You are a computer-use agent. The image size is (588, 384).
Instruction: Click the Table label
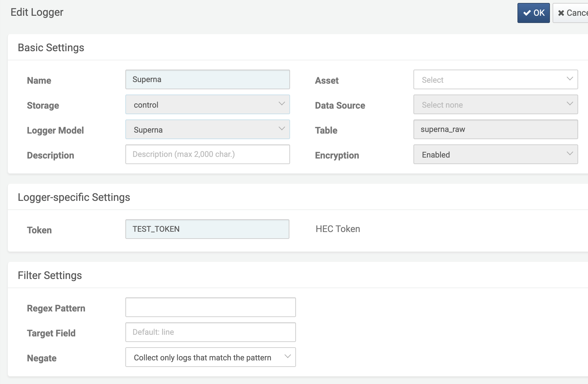pyautogui.click(x=326, y=130)
